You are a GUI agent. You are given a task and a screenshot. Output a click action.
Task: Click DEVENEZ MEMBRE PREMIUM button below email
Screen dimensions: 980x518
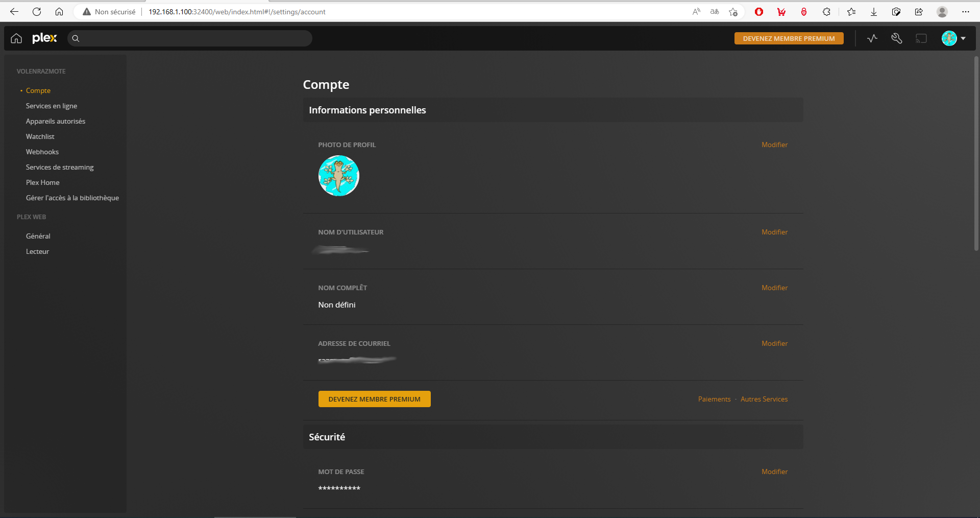[375, 399]
